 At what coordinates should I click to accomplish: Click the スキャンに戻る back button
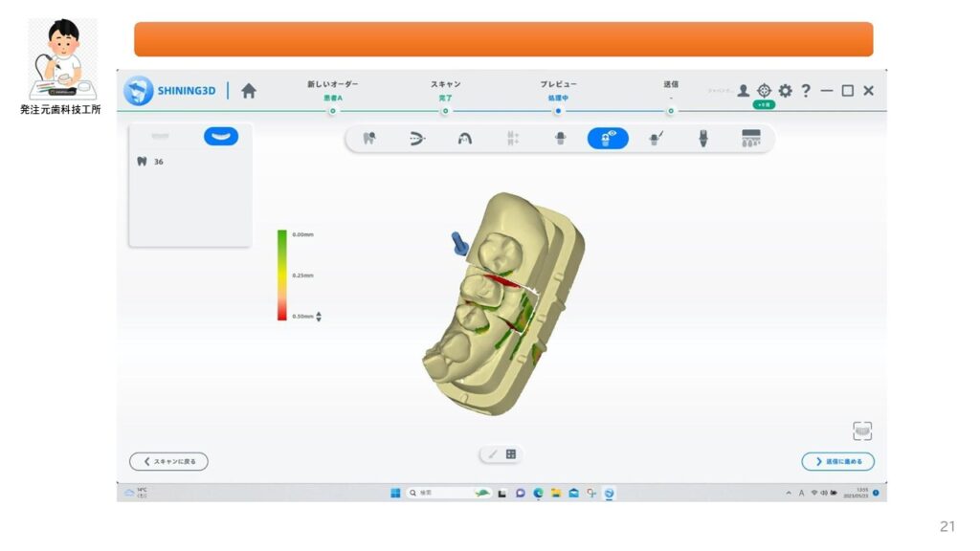pos(168,461)
